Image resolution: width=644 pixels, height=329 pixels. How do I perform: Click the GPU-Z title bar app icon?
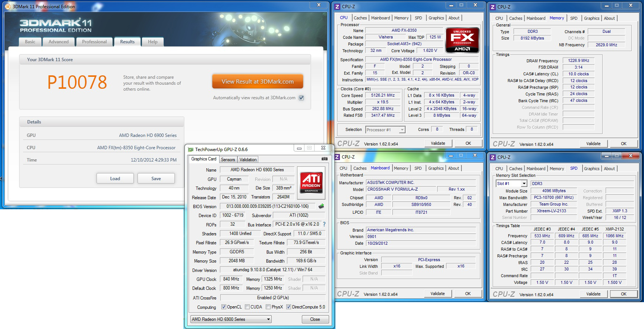coord(191,150)
